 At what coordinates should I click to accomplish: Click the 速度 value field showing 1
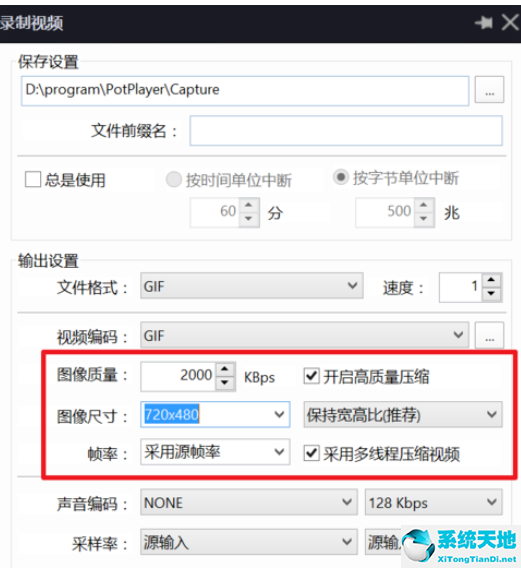pyautogui.click(x=460, y=287)
